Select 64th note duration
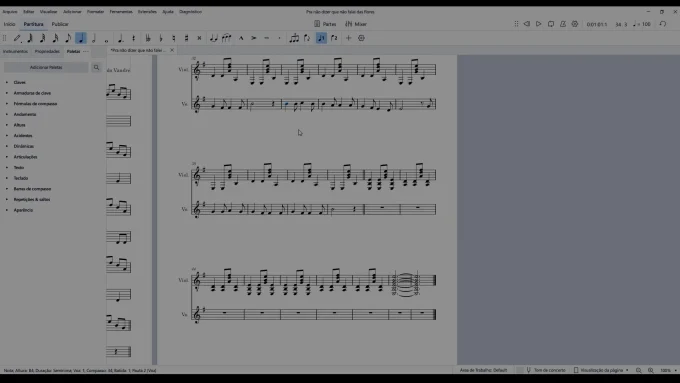This screenshot has height=383, width=680. point(30,38)
